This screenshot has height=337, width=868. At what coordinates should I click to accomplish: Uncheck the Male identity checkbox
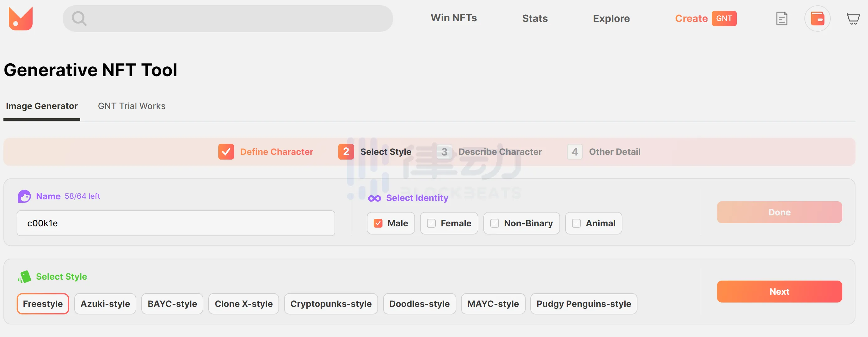point(378,223)
